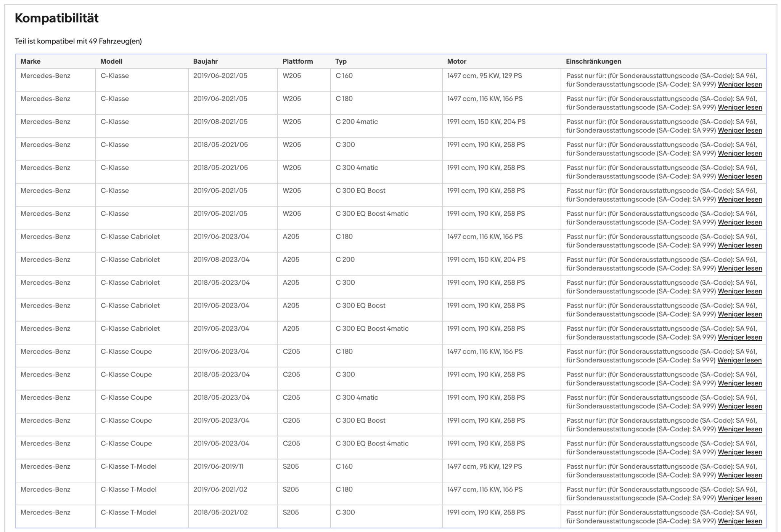Click 'Weniger lesen' for Coupe C 300 EQ Boost
This screenshot has height=532, width=781.
pos(740,429)
